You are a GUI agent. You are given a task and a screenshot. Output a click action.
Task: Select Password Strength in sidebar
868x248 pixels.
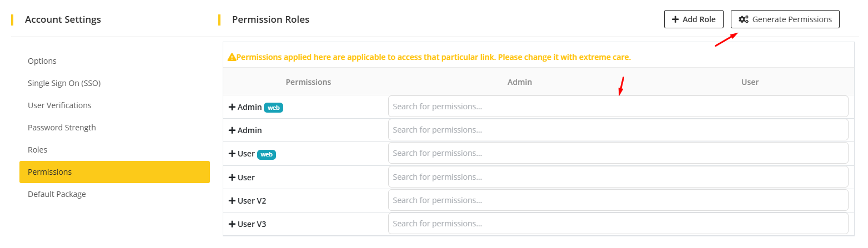tap(62, 128)
